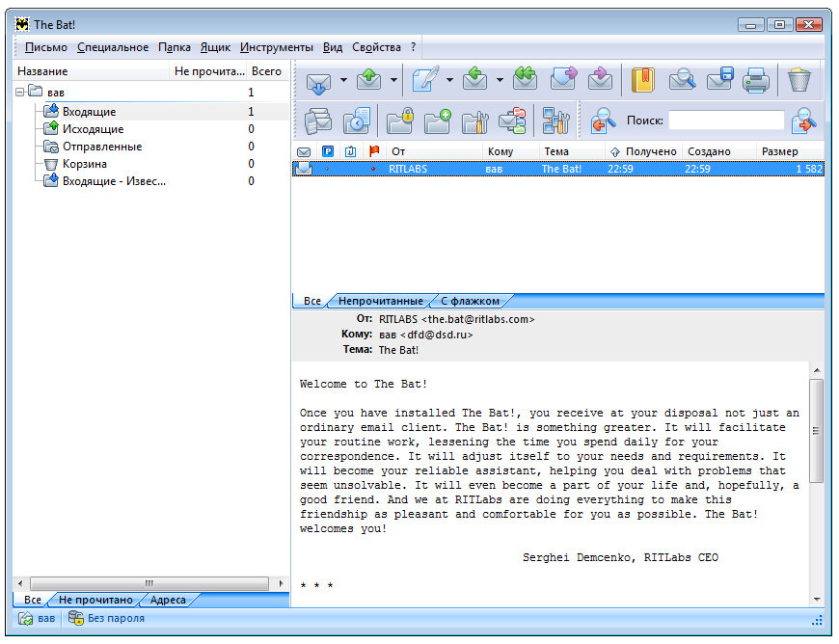Click the Reply to all double-arrow icon

click(x=525, y=80)
